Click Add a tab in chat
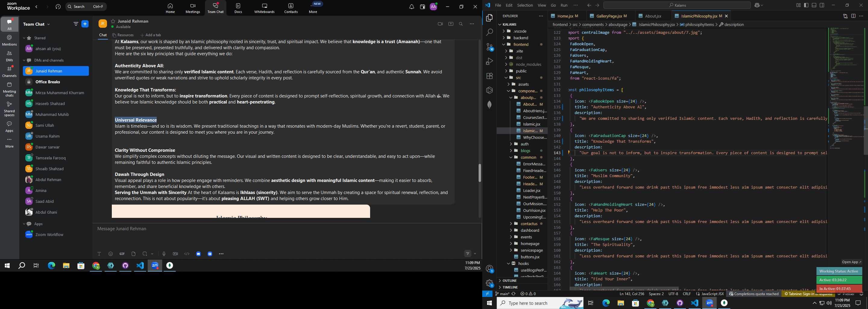Image resolution: width=868 pixels, height=309 pixels. [x=151, y=35]
